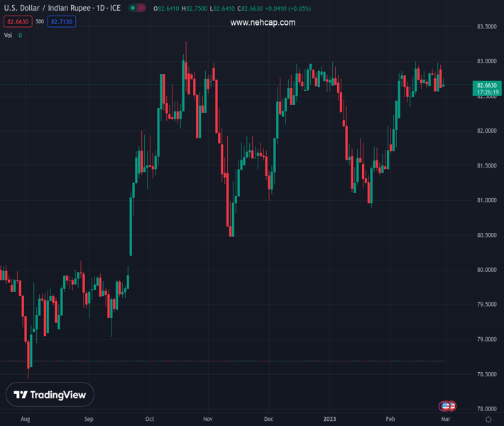
Task: Select the Mar label on the time axis
Action: pos(445,420)
